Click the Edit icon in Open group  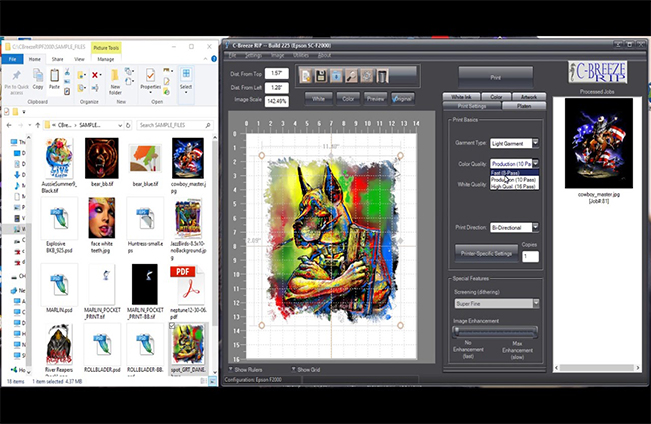click(167, 81)
